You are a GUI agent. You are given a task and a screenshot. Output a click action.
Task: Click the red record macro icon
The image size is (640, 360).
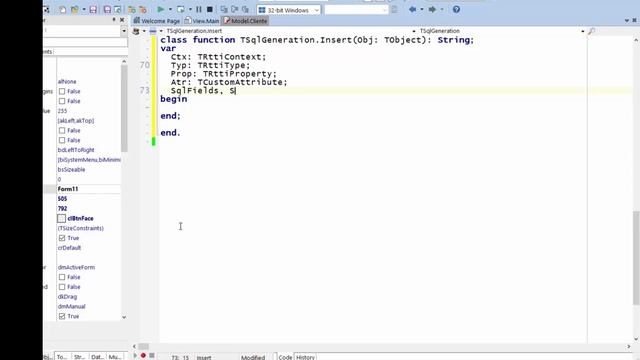pos(143,356)
